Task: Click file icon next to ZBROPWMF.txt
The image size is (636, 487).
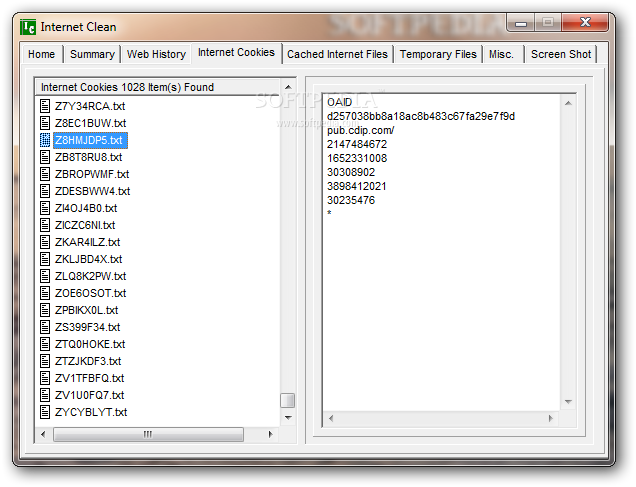Action: pos(45,174)
